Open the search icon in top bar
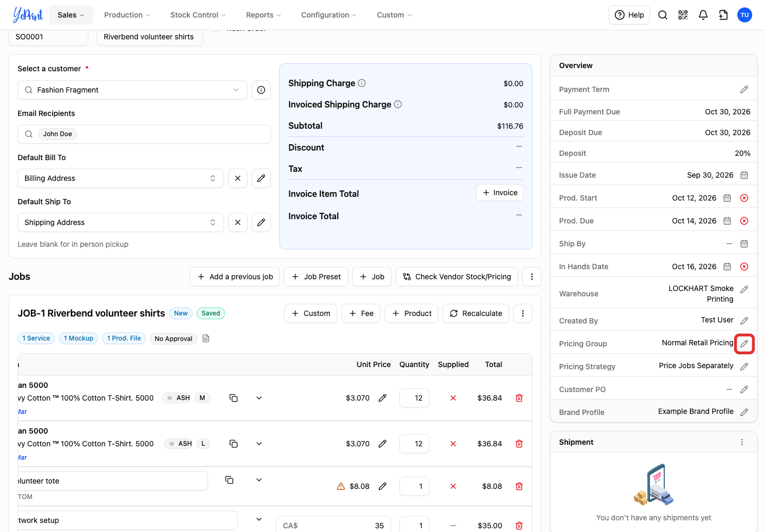Image resolution: width=766 pixels, height=532 pixels. pos(663,15)
